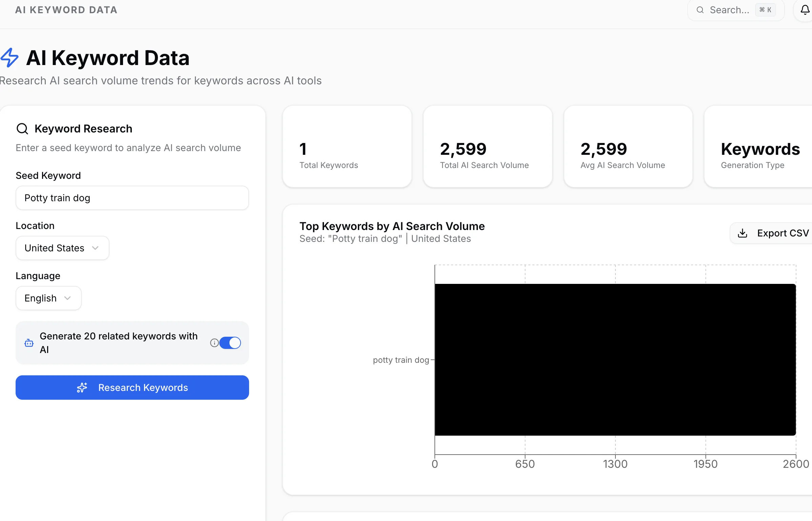Click the Keyword Research magnifier icon
Viewport: 812px width, 521px height.
(x=22, y=129)
